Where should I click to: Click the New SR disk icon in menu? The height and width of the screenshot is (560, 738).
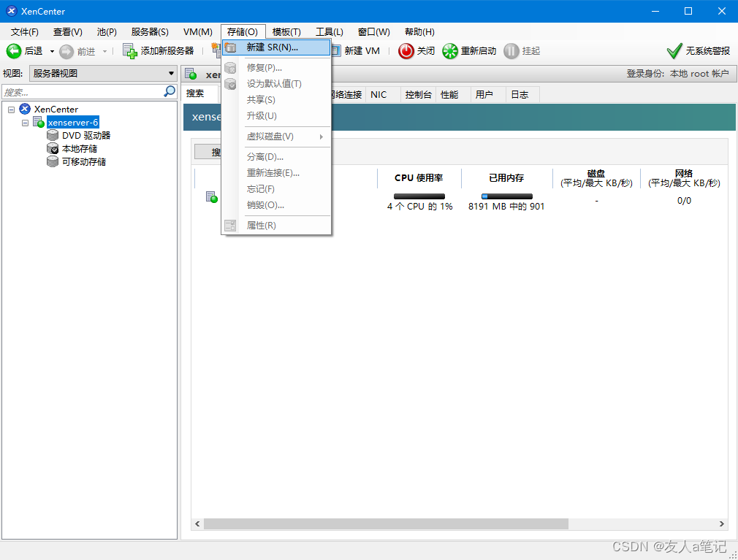coord(230,47)
